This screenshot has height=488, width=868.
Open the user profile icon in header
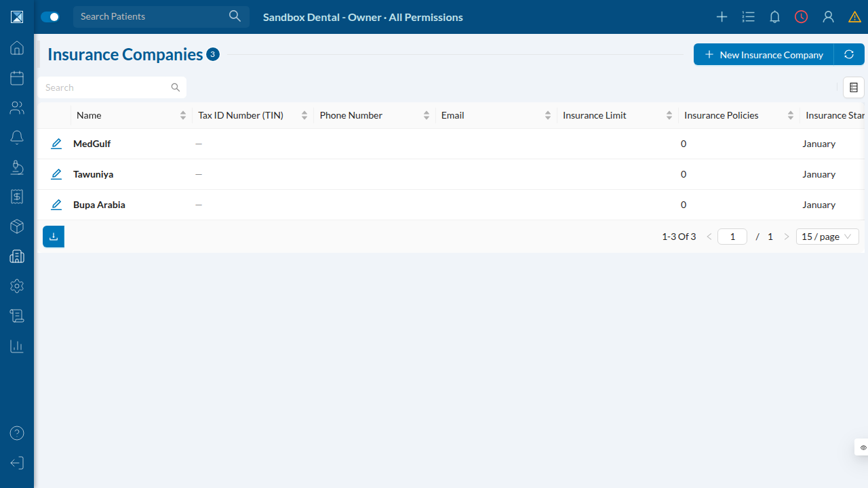click(x=828, y=17)
